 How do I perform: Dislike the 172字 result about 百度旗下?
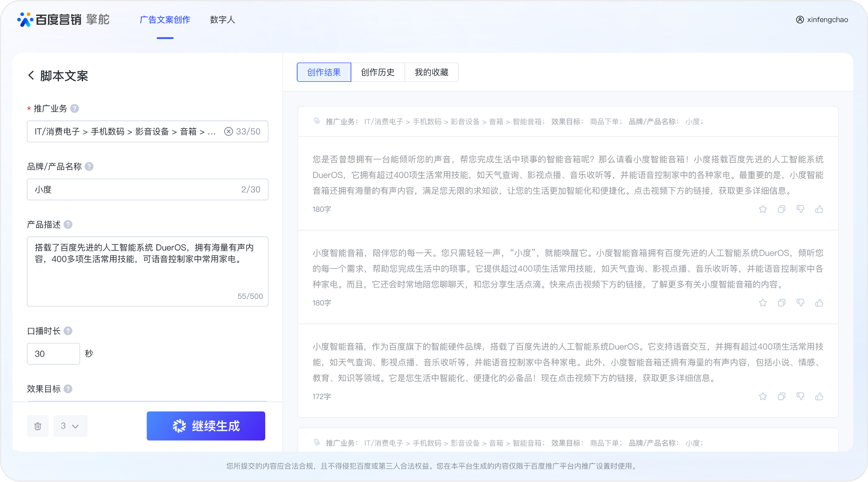tap(800, 397)
